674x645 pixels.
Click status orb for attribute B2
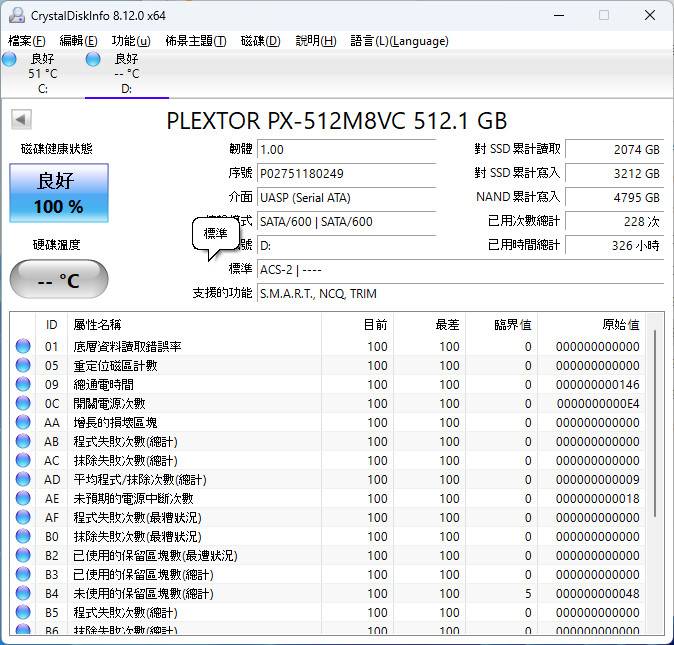click(23, 555)
